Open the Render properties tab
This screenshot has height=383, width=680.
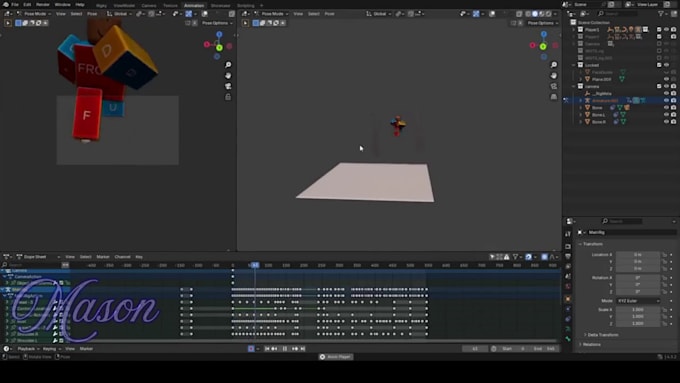tap(568, 246)
